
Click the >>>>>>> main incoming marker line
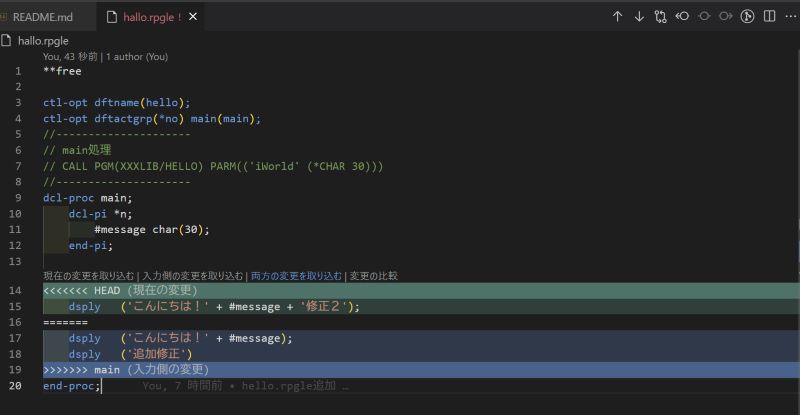(421, 370)
